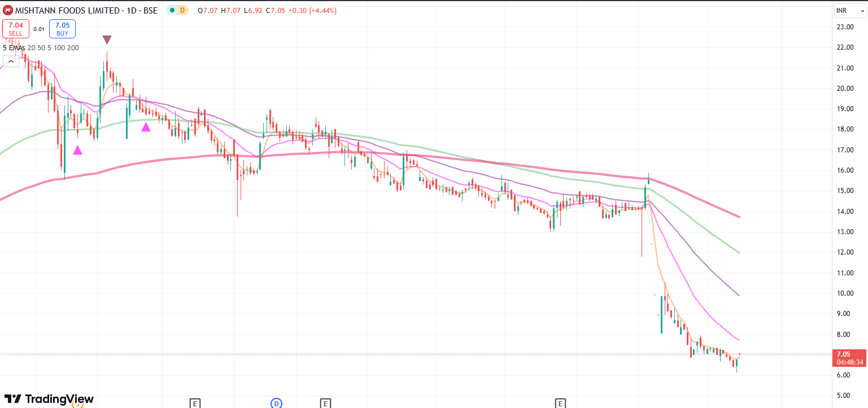Screen dimensions: 868x408
Task: Click the lower magenta up-triangle marker
Action: (x=78, y=150)
